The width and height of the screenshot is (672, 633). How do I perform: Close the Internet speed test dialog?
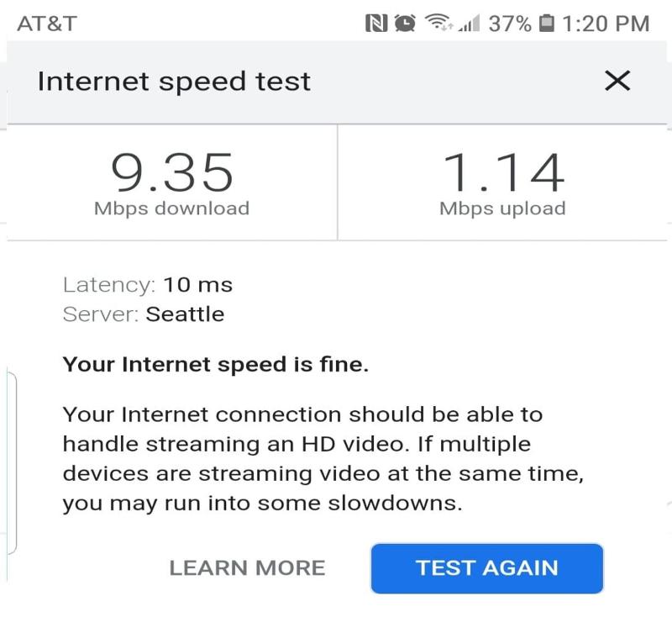pyautogui.click(x=617, y=81)
